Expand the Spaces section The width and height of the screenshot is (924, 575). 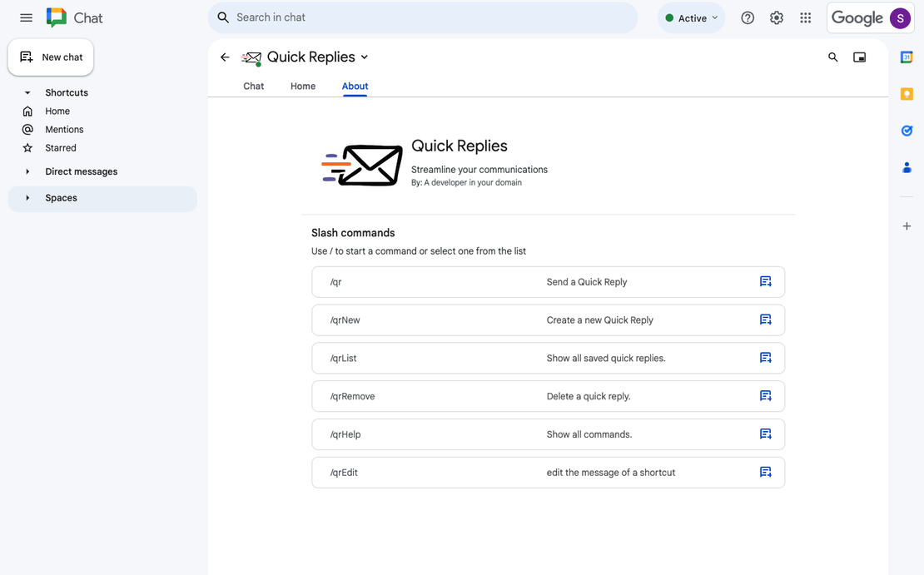(x=27, y=198)
